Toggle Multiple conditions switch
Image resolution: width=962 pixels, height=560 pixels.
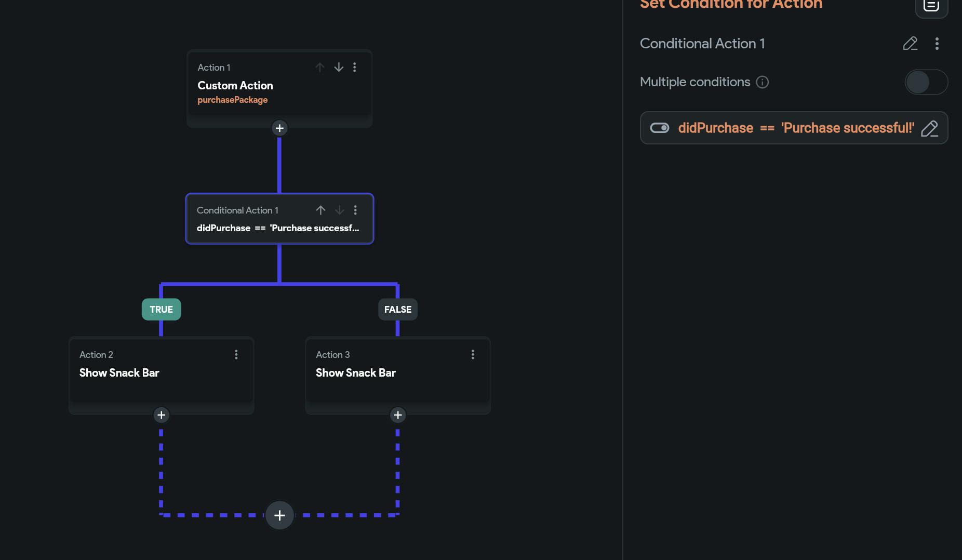[926, 82]
